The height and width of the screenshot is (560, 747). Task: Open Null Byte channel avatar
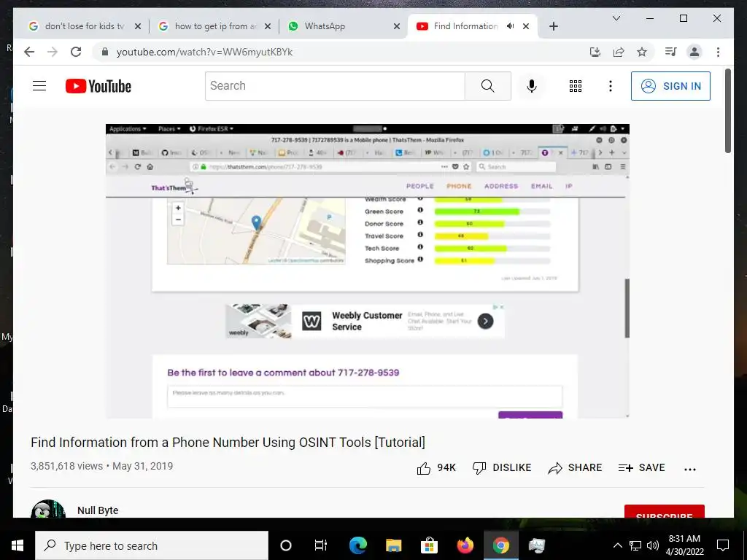[47, 509]
